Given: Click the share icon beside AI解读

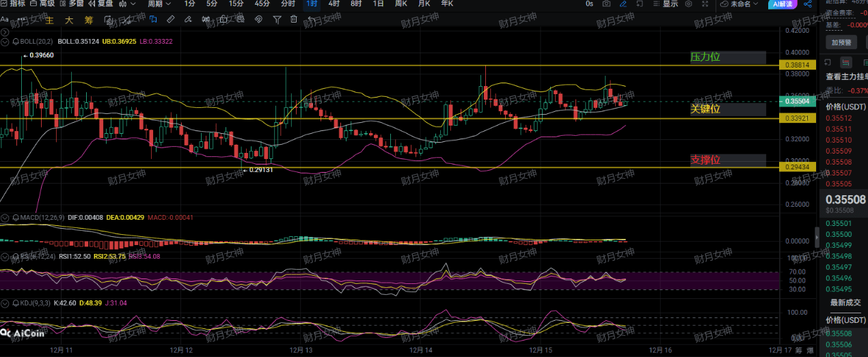Looking at the screenshot, I should (x=807, y=4).
